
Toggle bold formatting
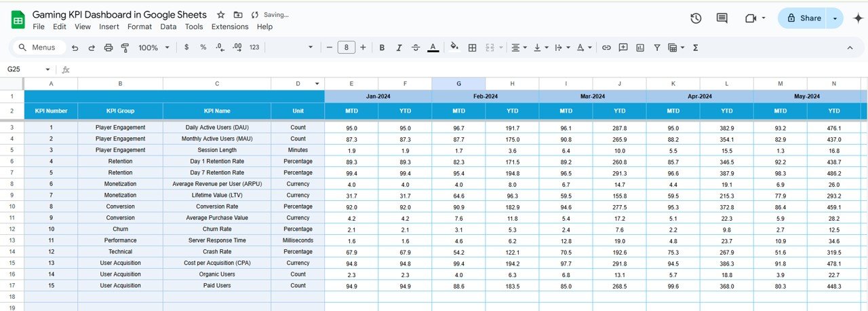tap(382, 48)
